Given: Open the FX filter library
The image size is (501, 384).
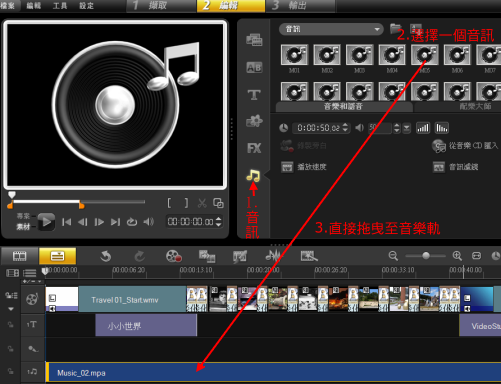Looking at the screenshot, I should click(x=254, y=148).
